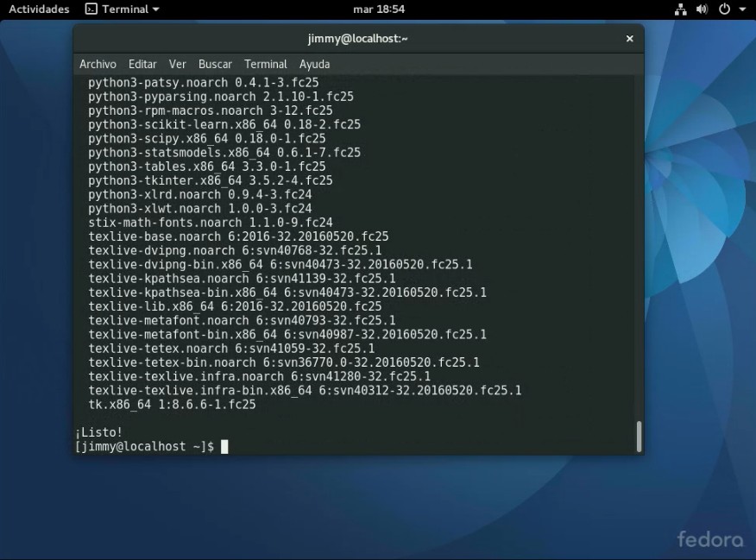Click the volume speaker icon
Image resolution: width=756 pixels, height=560 pixels.
click(702, 9)
